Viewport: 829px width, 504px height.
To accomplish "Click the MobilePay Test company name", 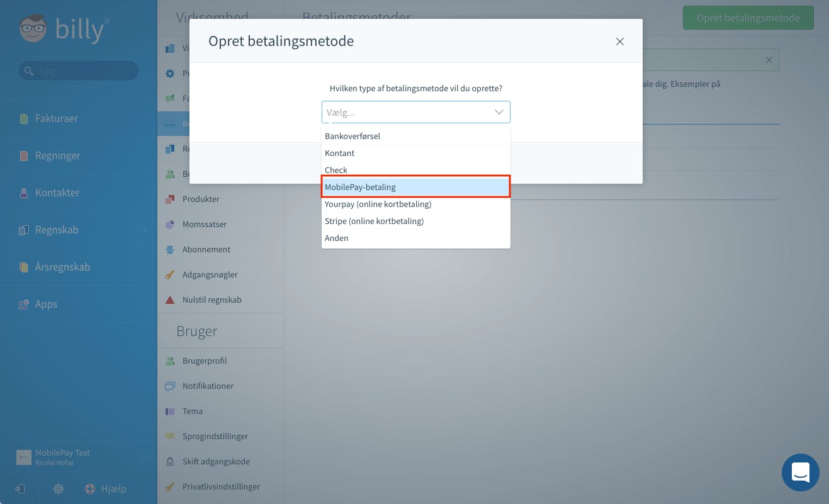I will pos(63,453).
